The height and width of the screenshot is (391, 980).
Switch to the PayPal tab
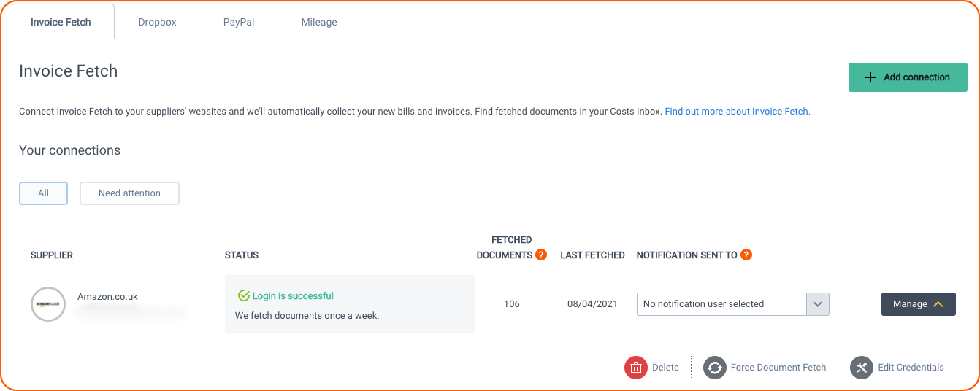[x=239, y=22]
